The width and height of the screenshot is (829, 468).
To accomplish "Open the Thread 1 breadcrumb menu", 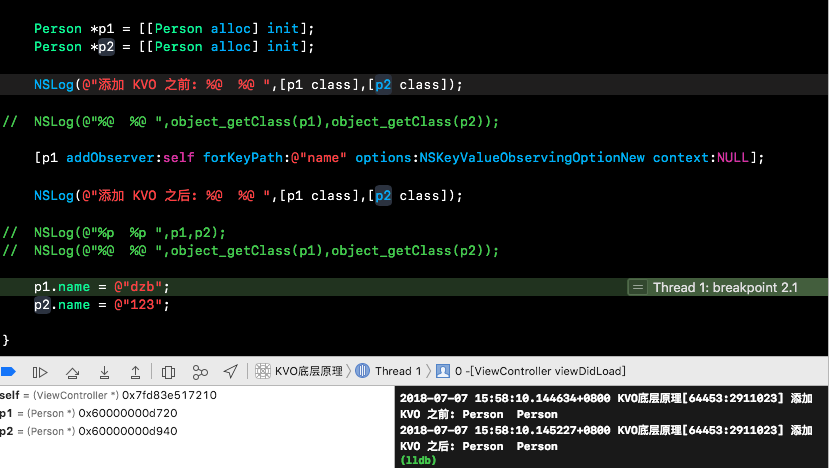I will (x=398, y=371).
